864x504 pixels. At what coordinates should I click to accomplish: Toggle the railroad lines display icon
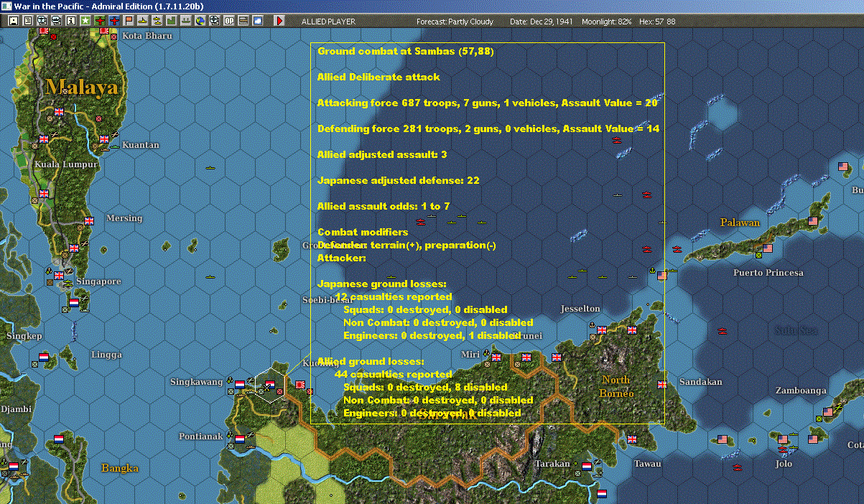[x=243, y=22]
